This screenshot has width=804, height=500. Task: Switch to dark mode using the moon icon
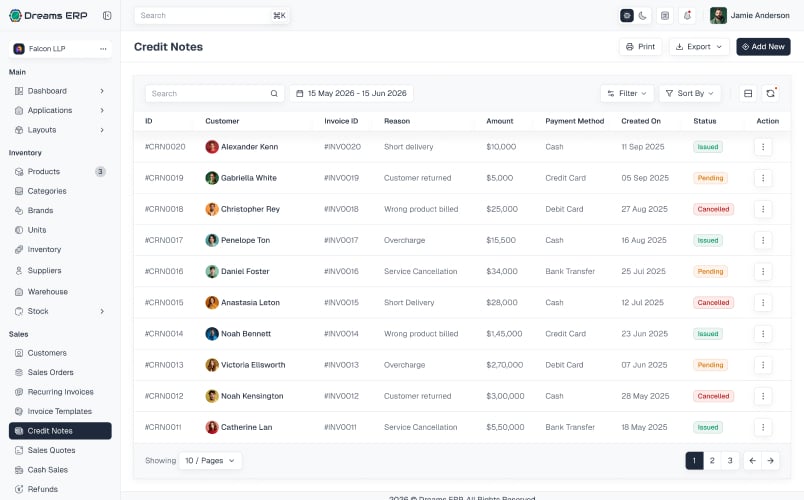coord(642,15)
